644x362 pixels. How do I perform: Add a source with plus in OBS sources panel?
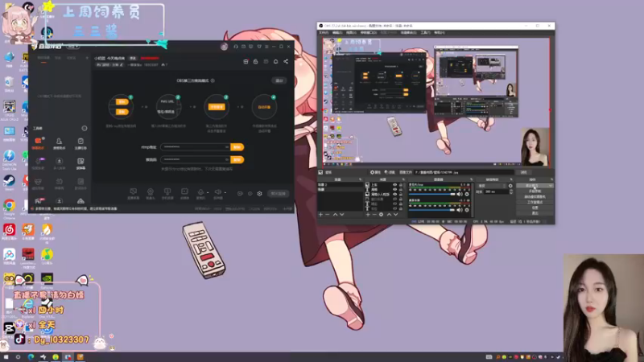(368, 214)
